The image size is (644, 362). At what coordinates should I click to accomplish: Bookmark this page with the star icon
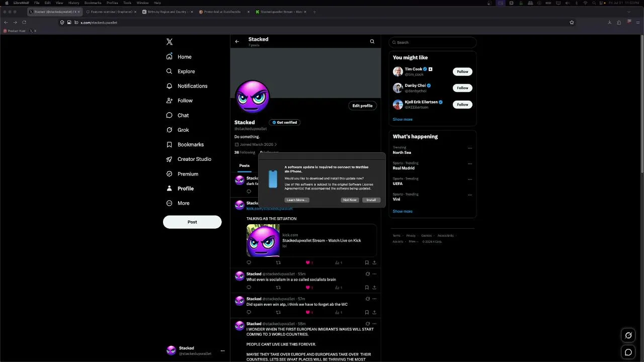[x=572, y=22]
